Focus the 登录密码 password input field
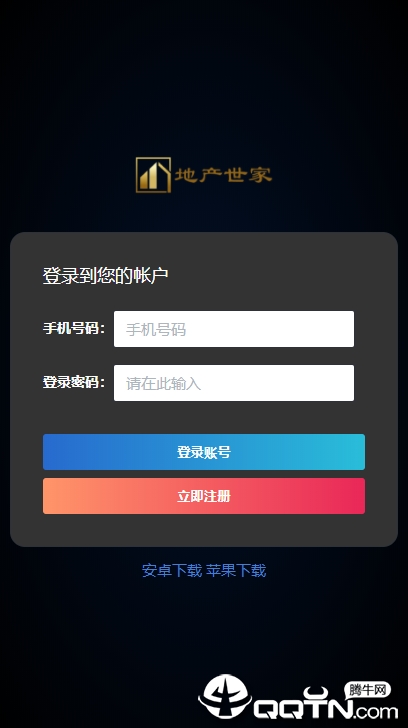 (234, 383)
